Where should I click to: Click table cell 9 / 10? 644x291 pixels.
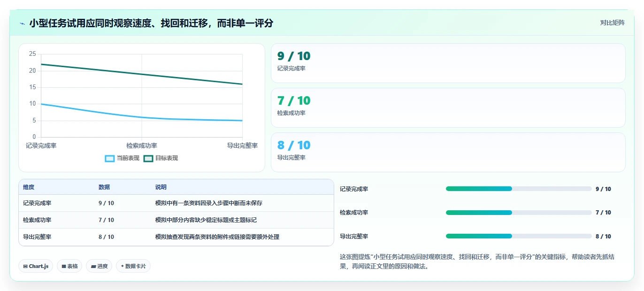106,203
